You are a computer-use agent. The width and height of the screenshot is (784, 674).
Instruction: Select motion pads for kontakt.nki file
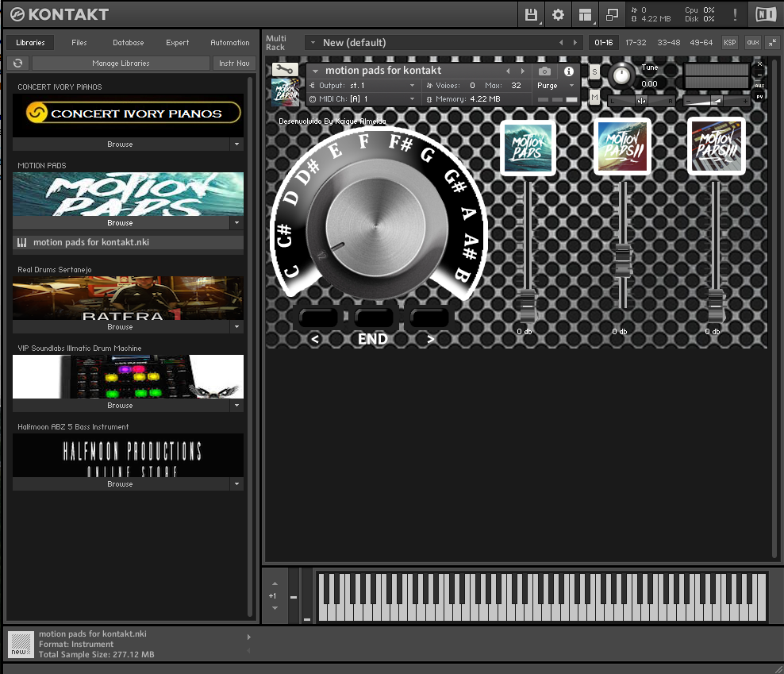coord(128,242)
